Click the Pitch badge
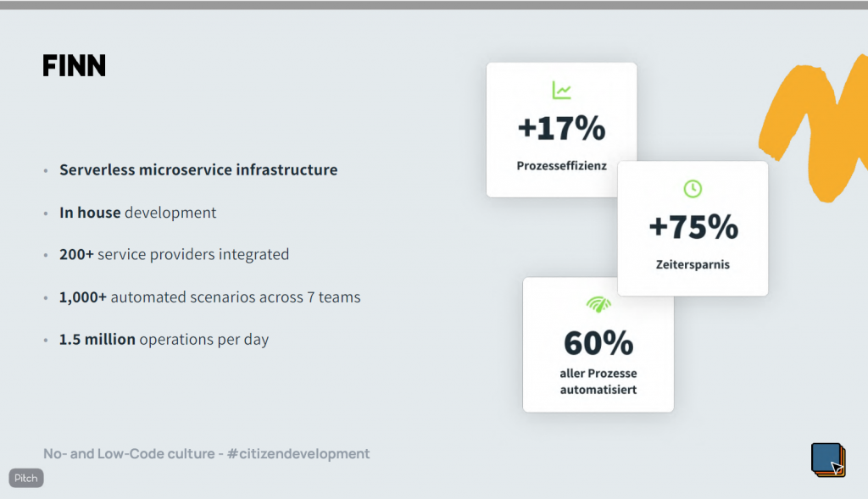 click(26, 478)
